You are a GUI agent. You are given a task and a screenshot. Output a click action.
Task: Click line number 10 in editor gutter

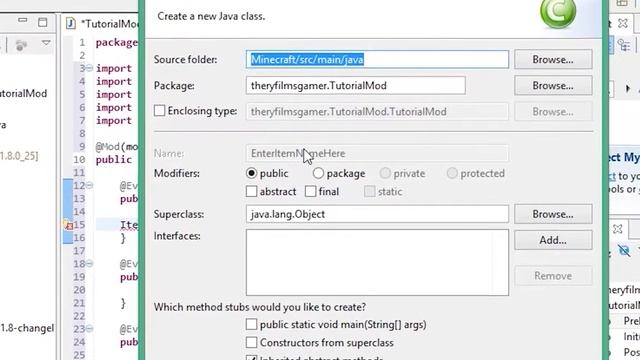tap(79, 160)
